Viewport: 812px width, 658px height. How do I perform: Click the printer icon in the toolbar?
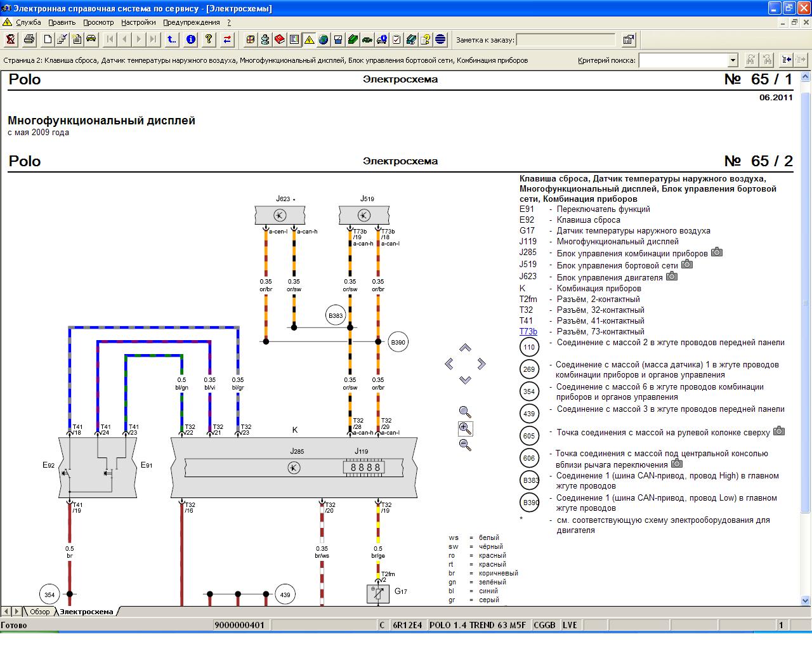point(29,40)
